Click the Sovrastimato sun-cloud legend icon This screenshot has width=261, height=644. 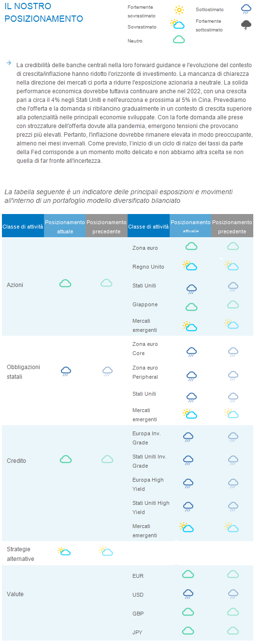(177, 24)
